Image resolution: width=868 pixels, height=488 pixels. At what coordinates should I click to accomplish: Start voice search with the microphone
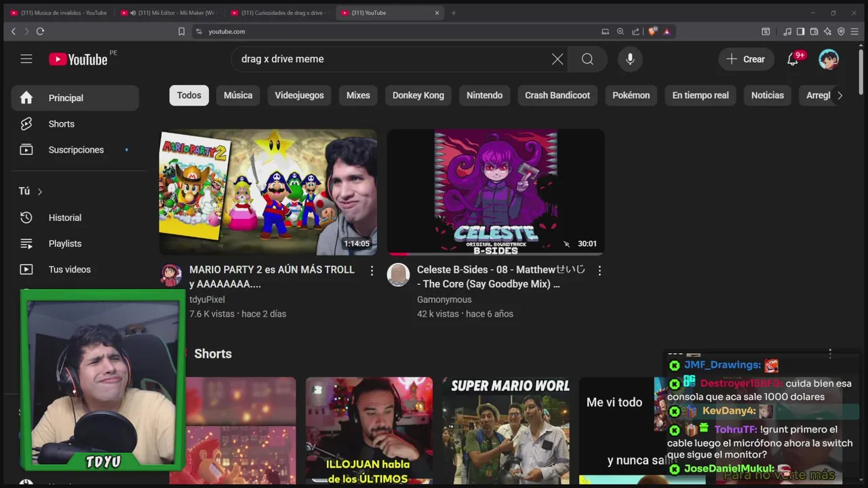630,59
